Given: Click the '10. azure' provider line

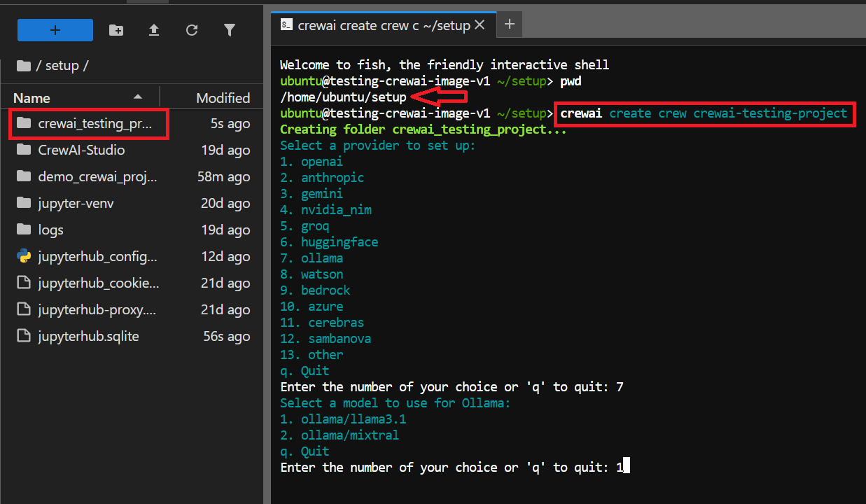Looking at the screenshot, I should point(312,307).
